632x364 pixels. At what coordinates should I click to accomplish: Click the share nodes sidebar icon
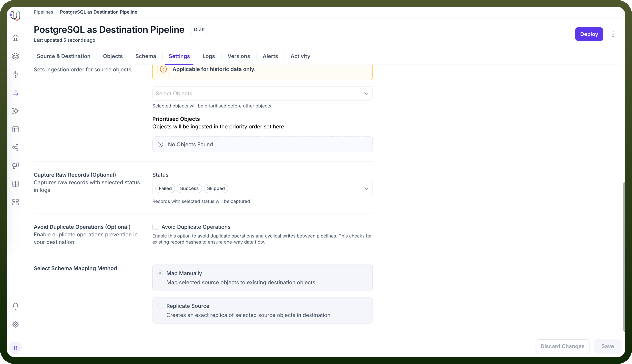click(x=15, y=147)
